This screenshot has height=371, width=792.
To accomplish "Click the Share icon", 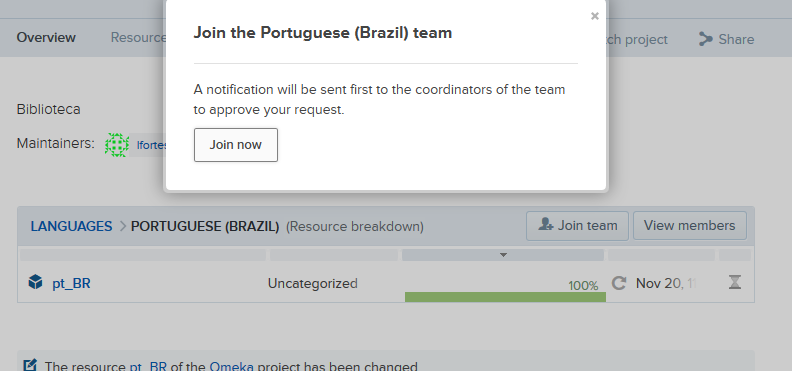I will pos(705,39).
